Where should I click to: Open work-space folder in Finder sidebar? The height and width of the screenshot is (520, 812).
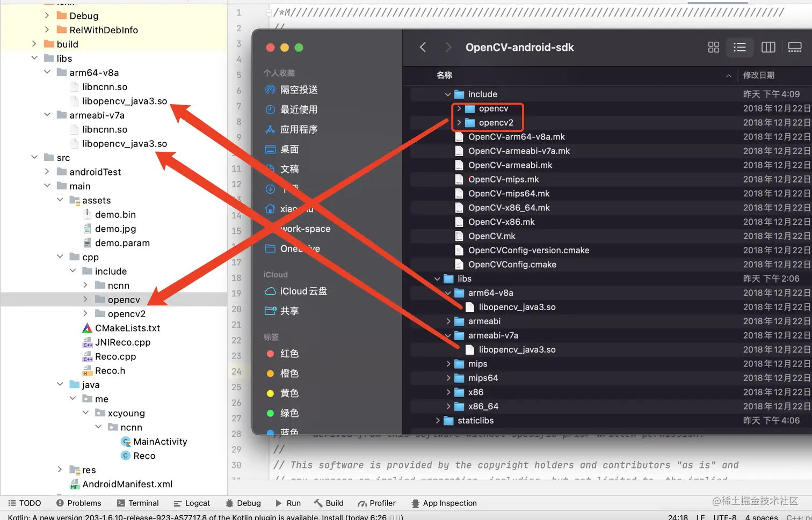pyautogui.click(x=305, y=229)
